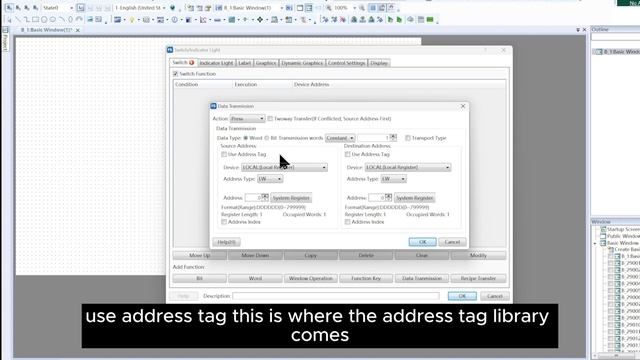Click Cancel in Data Transmission dialog
Screen dimensions: 640x360
pyautogui.click(x=452, y=242)
